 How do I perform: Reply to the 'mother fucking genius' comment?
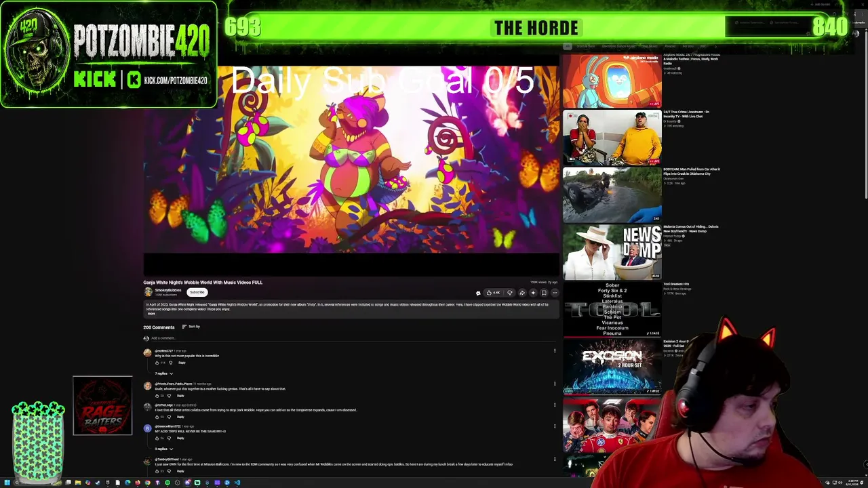[x=180, y=396]
